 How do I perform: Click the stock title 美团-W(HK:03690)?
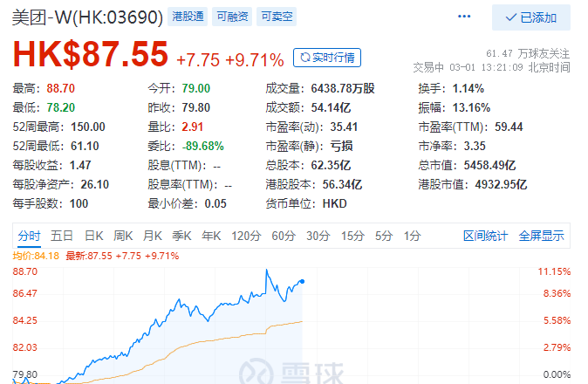click(88, 17)
